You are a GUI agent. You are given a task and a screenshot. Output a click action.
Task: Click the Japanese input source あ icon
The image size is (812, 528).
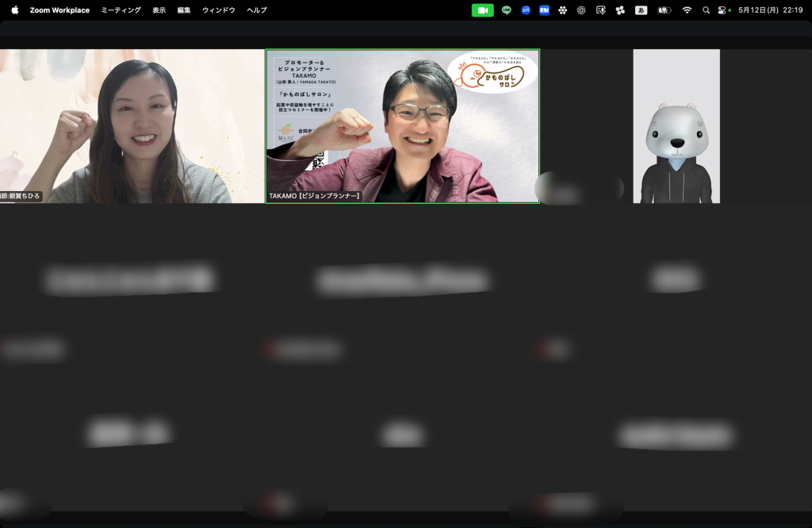point(641,10)
